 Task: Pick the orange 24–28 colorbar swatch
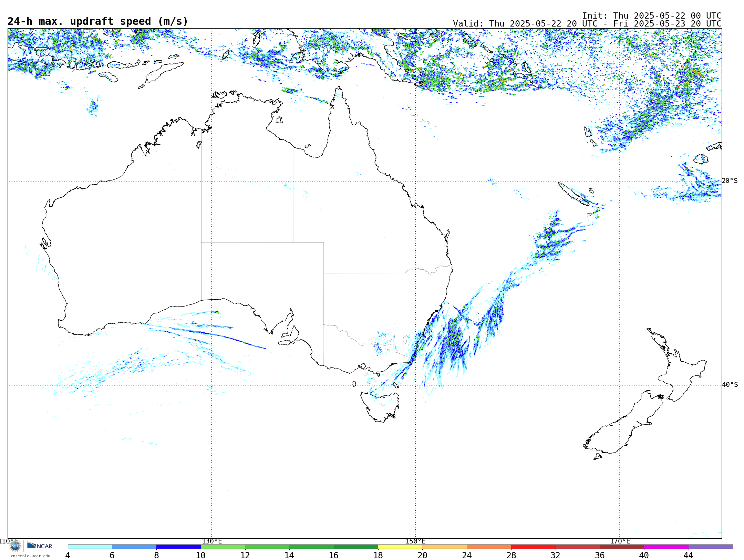click(489, 547)
